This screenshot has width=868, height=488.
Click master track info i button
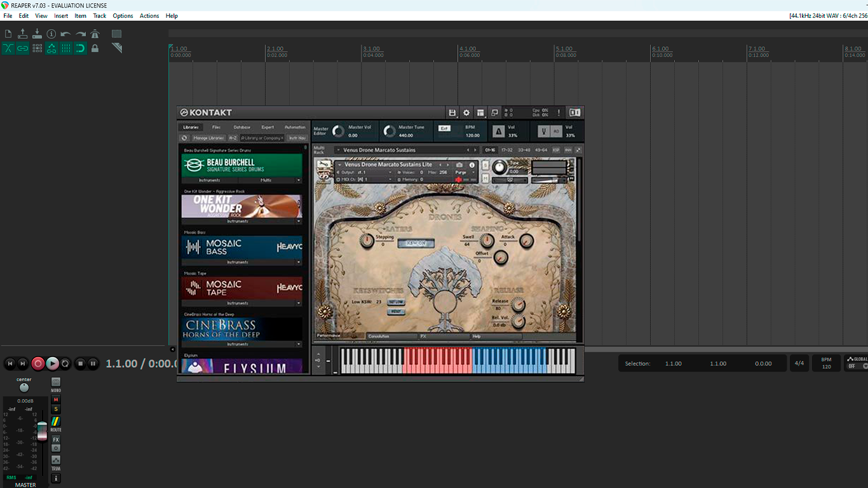[x=56, y=478]
